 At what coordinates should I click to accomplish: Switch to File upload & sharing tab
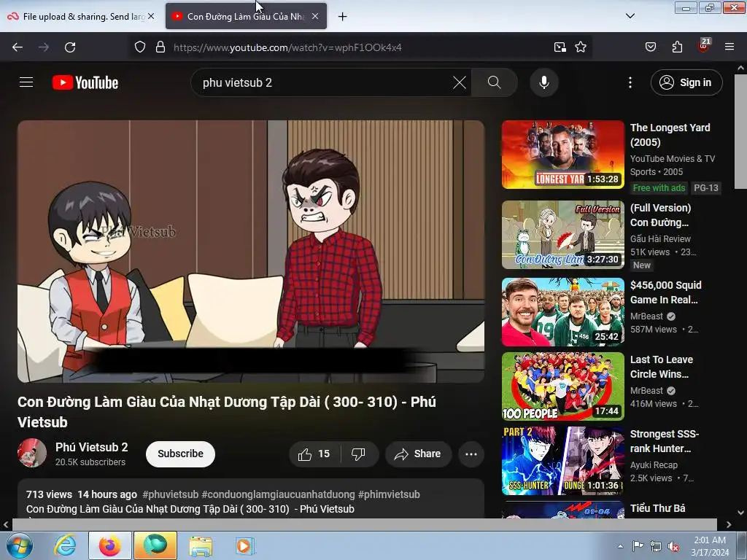click(x=81, y=16)
